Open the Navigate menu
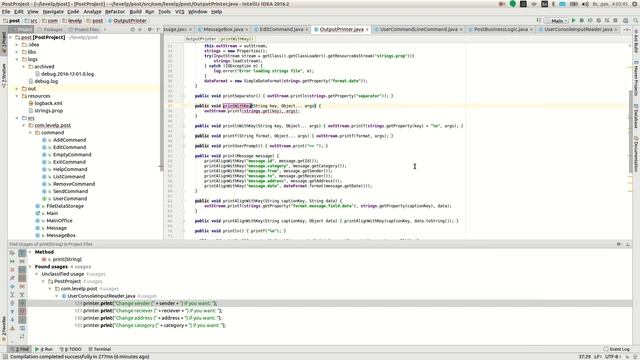Screen dimensions: 640x360 pos(53,12)
